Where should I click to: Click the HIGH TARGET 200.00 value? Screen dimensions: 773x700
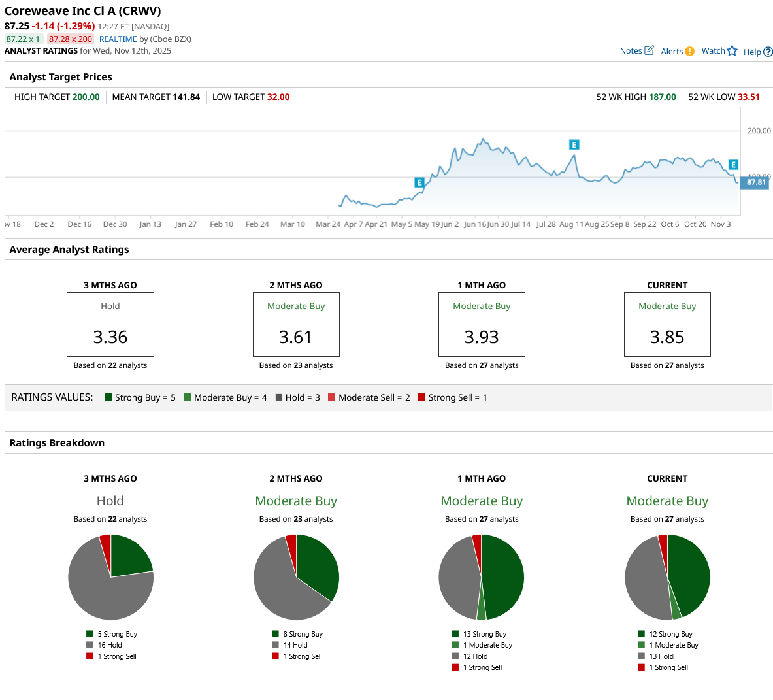86,97
